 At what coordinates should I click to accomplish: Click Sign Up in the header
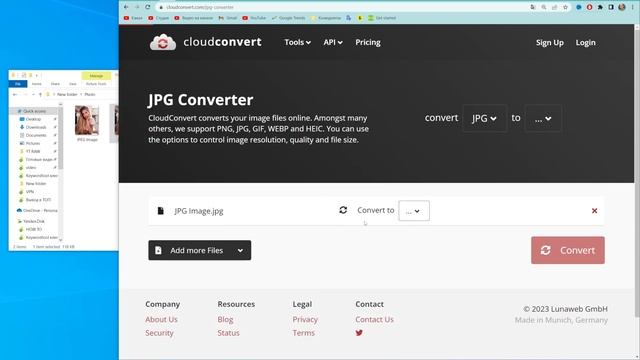click(549, 42)
